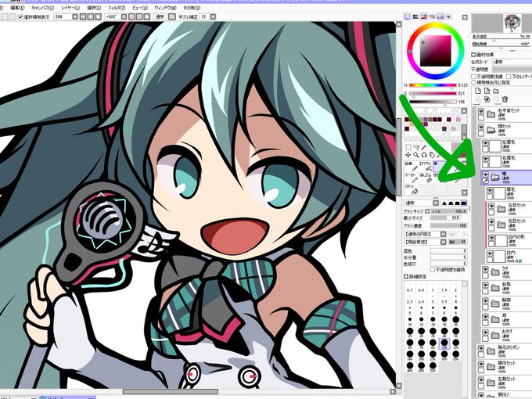
Task: Show the swatches panel icon
Action: pos(440,16)
